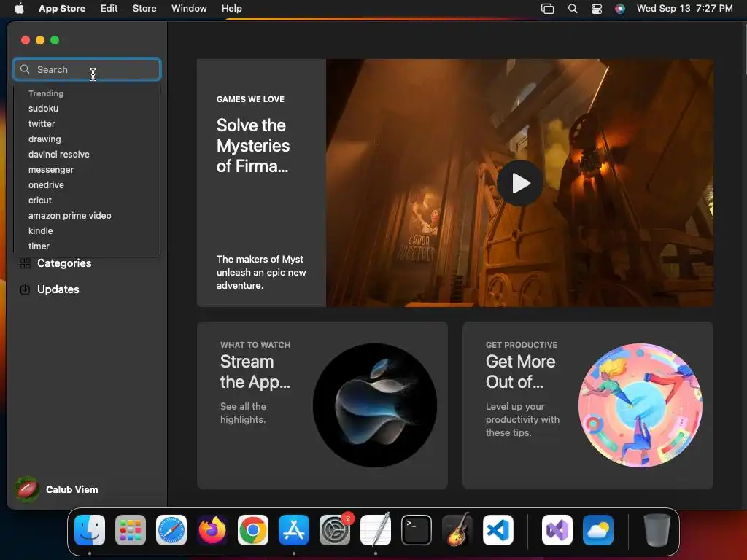Select trending search 'sudoku'
Screen dimensions: 747x560
(x=43, y=109)
